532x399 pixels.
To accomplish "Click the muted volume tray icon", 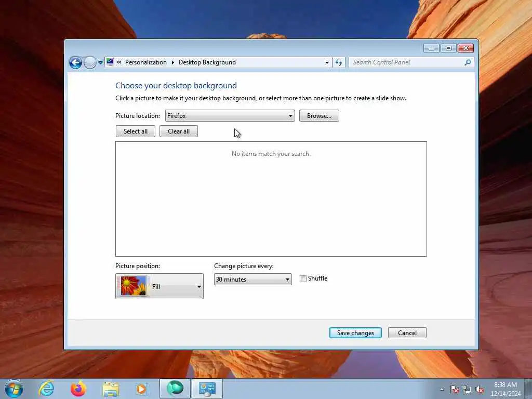I will pyautogui.click(x=480, y=390).
